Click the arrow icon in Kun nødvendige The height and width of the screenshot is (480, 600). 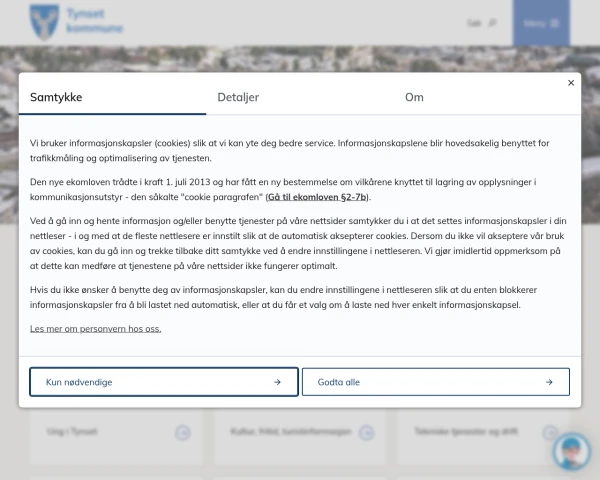(277, 382)
